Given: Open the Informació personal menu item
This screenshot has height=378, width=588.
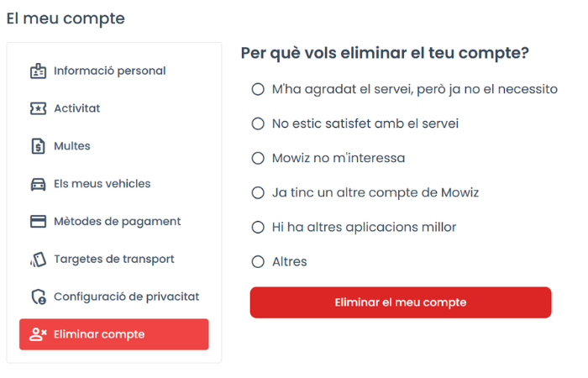Looking at the screenshot, I should [x=114, y=71].
